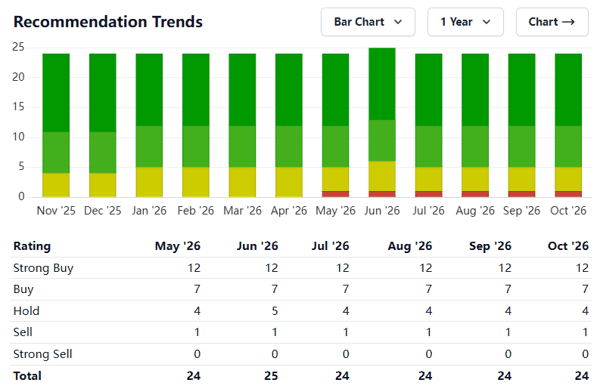This screenshot has width=600, height=392.
Task: Click the red Sell segment of May '26 bar
Action: point(336,194)
